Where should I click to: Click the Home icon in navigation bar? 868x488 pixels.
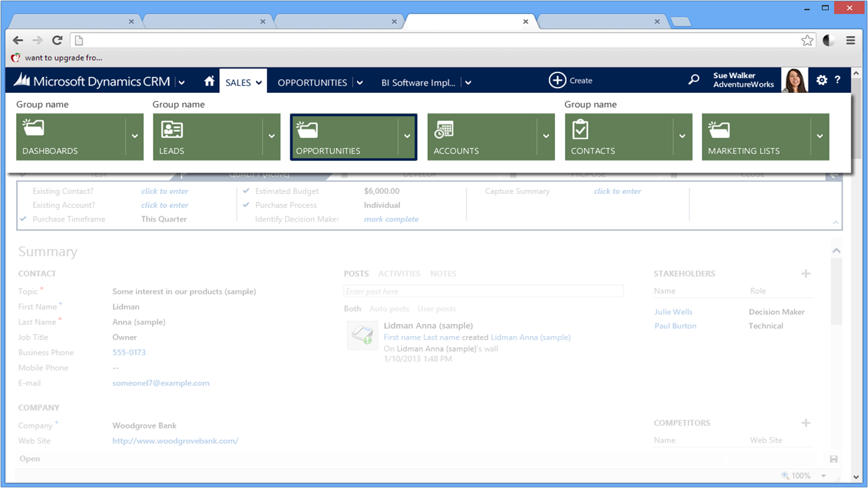pyautogui.click(x=209, y=81)
